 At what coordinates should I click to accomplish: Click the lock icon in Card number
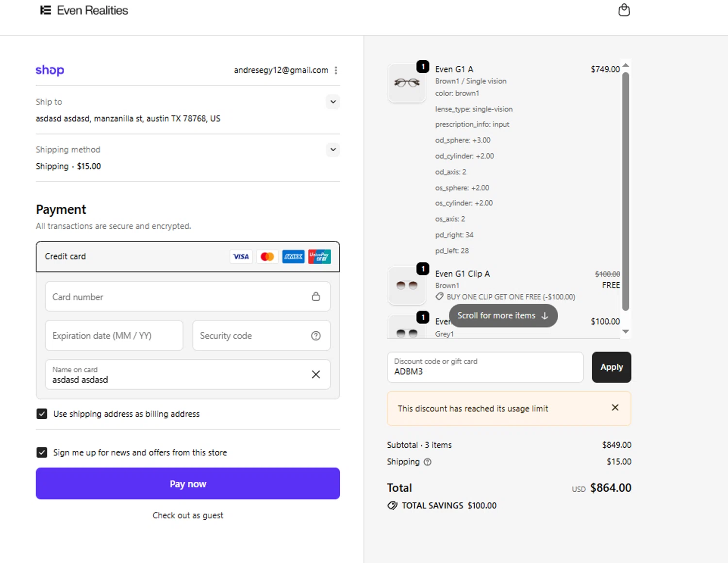click(x=316, y=296)
